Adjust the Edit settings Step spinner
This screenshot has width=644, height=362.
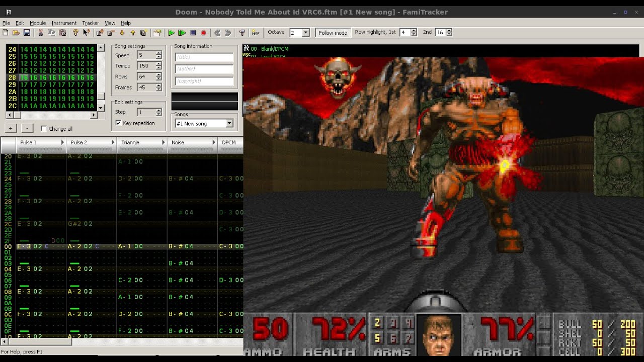click(158, 112)
